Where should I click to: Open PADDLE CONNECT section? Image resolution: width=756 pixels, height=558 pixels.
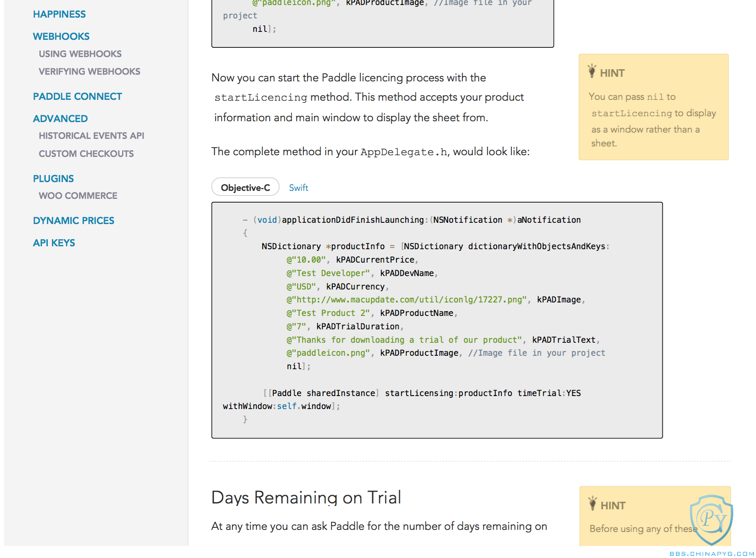pyautogui.click(x=78, y=96)
